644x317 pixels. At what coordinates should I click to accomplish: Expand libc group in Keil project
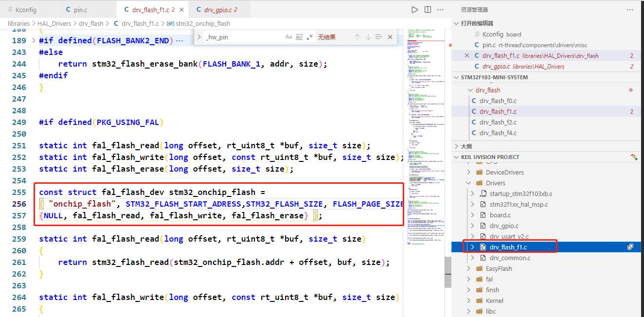pyautogui.click(x=469, y=311)
